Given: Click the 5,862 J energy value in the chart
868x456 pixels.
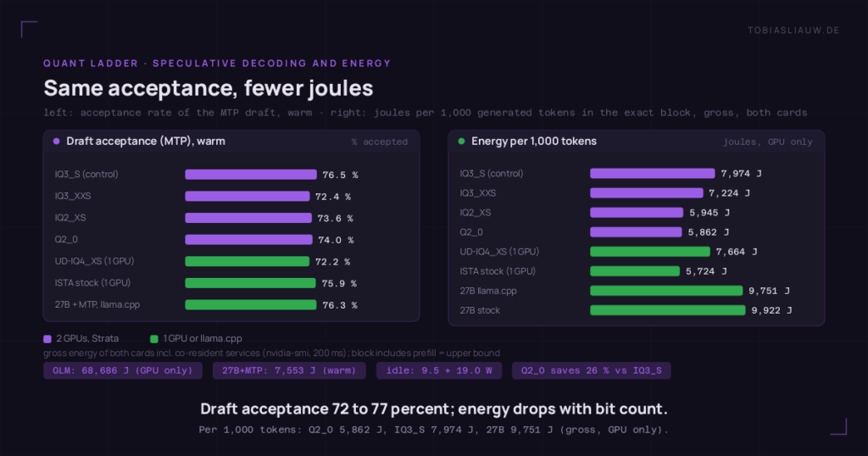Looking at the screenshot, I should click(708, 232).
